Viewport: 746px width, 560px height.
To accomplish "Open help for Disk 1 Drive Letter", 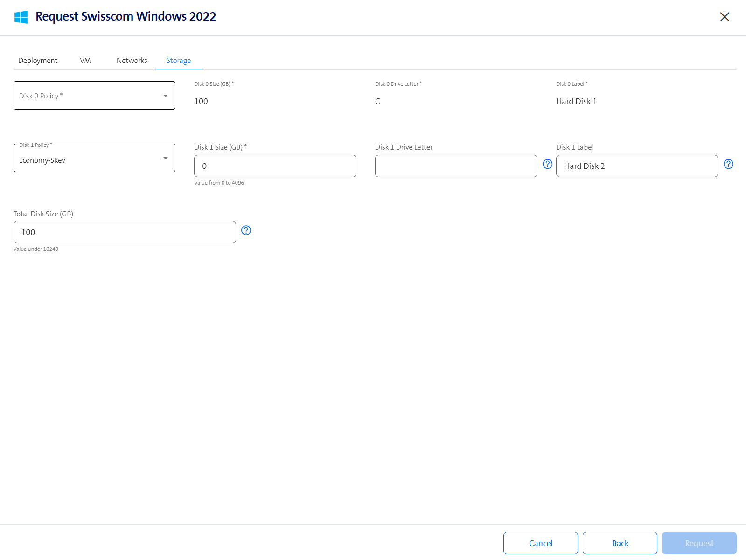I will tap(548, 164).
